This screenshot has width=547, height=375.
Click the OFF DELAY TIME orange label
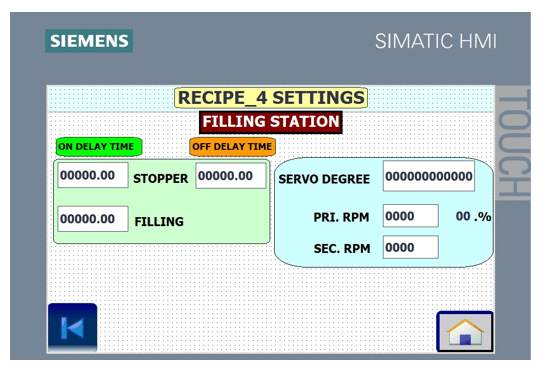[232, 147]
